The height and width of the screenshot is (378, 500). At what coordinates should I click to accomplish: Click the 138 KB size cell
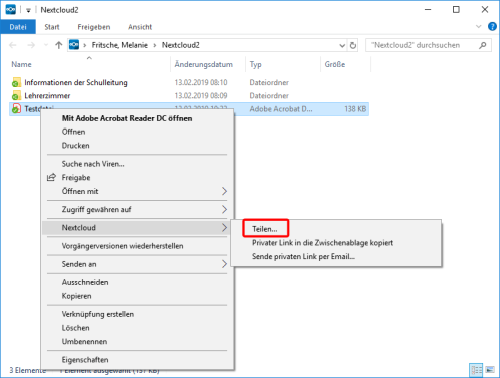[355, 109]
